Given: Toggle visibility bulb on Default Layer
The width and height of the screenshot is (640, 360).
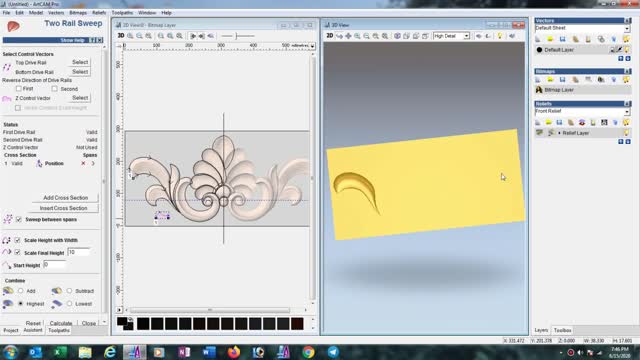Looking at the screenshot, I should [x=627, y=50].
